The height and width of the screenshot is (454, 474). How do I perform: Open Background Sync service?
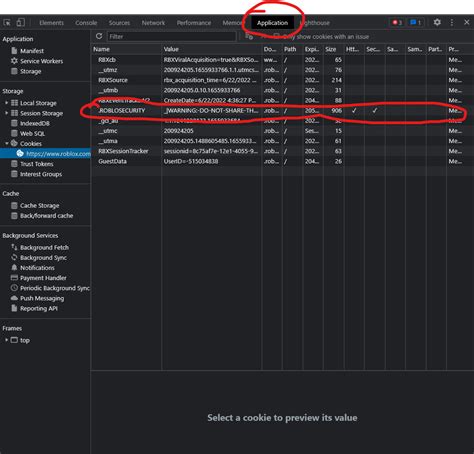click(39, 258)
